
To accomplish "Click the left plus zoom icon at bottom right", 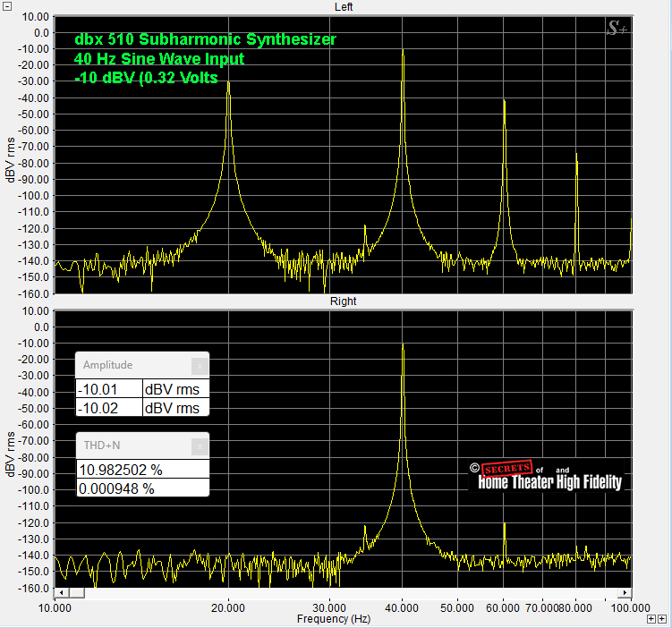I will pos(651,619).
